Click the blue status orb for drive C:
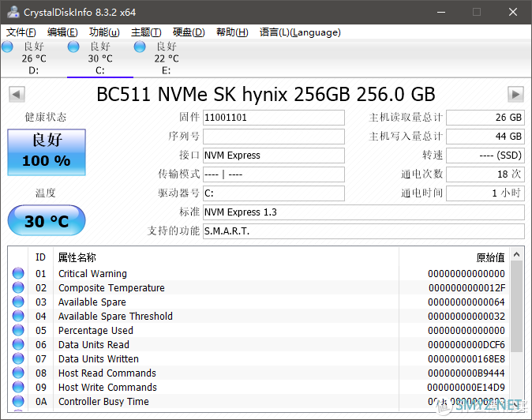Viewport: 532px width, 420px height. point(73,47)
